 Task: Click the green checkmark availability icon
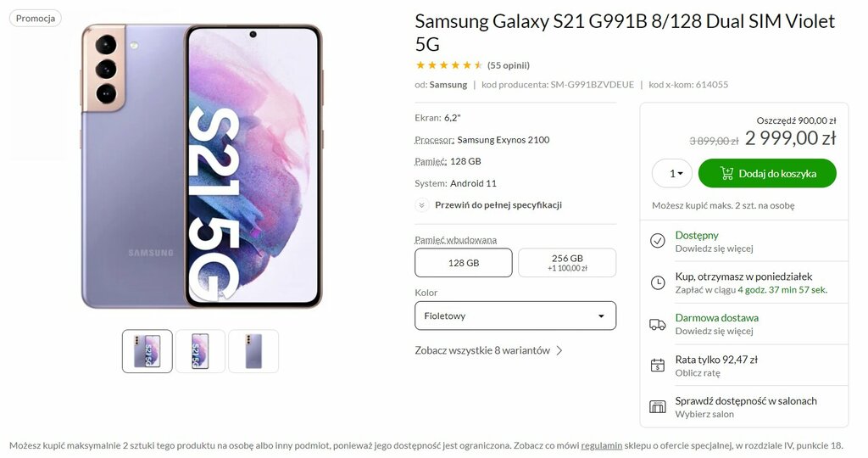(x=657, y=241)
